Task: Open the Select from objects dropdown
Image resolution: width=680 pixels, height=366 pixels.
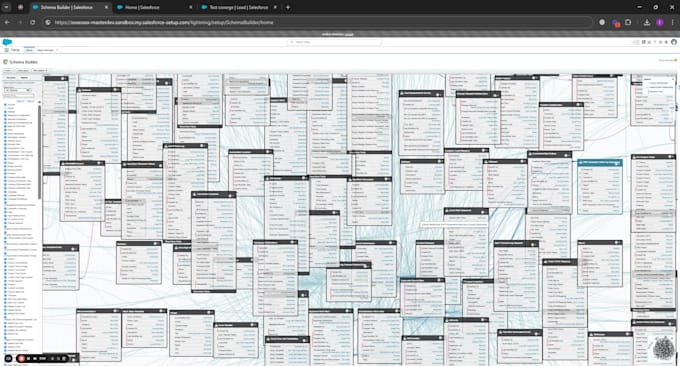Action: click(18, 90)
